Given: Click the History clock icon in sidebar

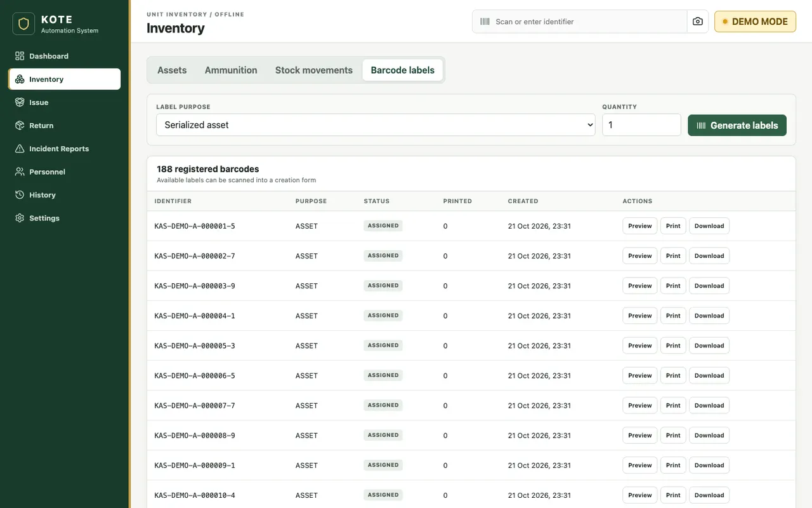Looking at the screenshot, I should (x=20, y=195).
